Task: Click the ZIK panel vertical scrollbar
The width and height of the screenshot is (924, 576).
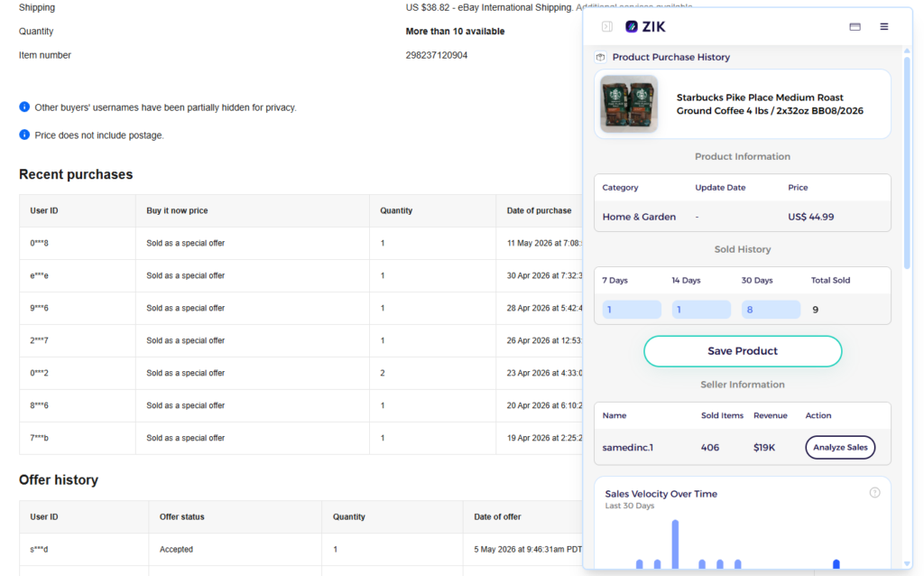Action: click(x=908, y=163)
